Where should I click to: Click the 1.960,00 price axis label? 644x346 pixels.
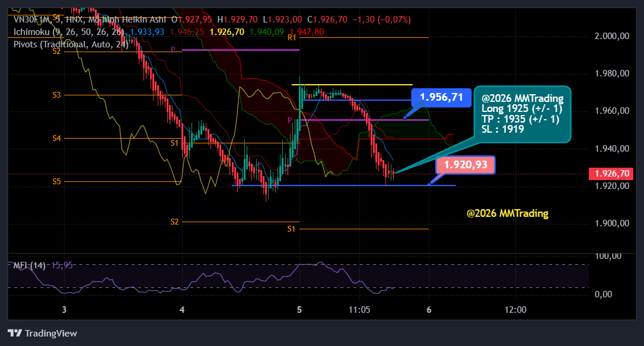point(612,111)
